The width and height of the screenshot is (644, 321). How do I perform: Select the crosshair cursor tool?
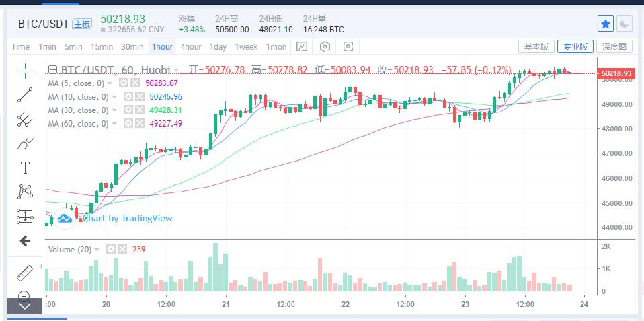coord(25,71)
